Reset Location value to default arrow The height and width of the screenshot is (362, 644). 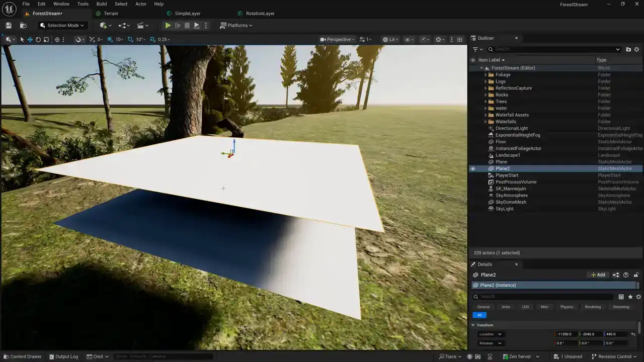tap(633, 334)
